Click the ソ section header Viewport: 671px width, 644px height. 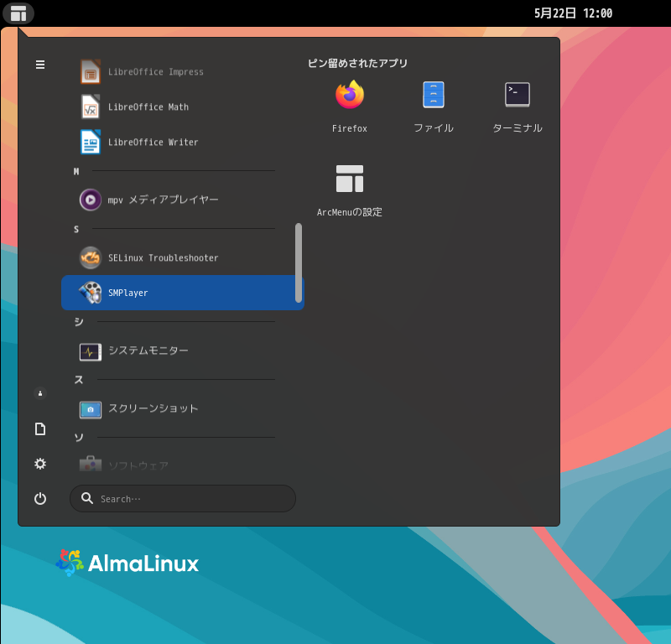point(79,438)
